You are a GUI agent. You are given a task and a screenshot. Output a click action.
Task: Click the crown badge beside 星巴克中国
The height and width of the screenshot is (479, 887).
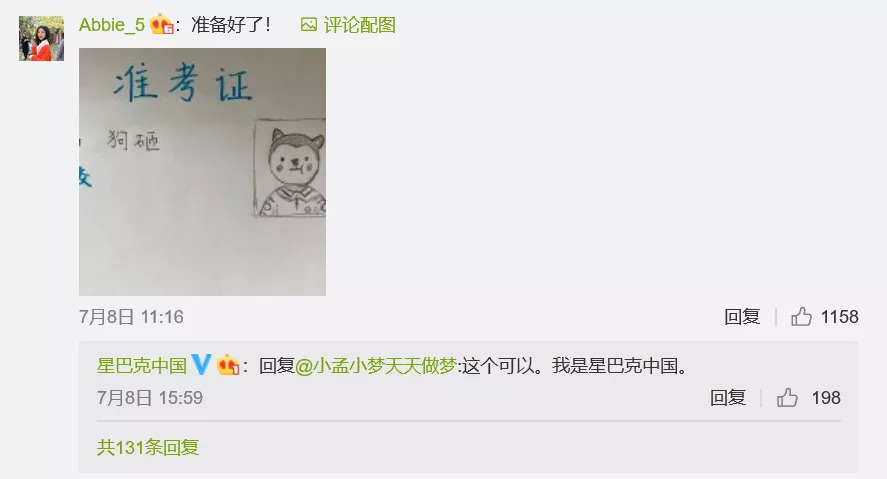229,365
